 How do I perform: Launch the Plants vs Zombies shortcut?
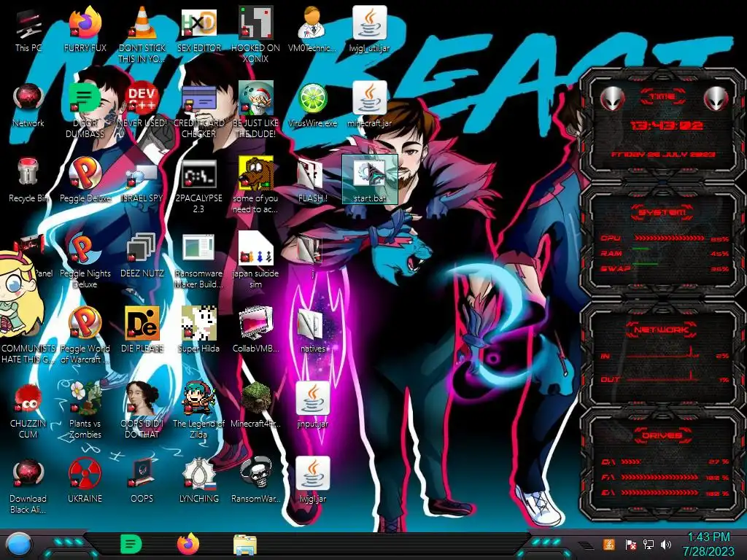point(85,411)
